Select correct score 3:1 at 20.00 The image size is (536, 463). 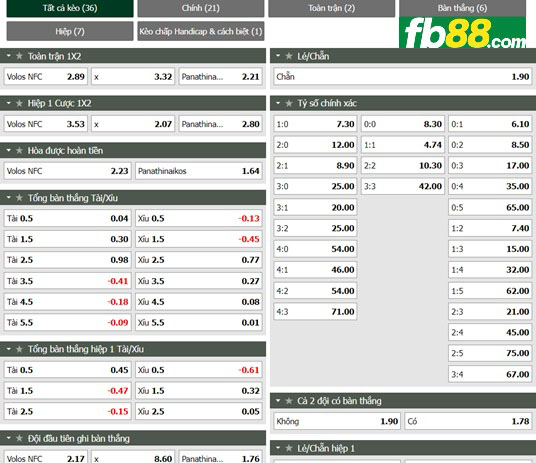click(x=315, y=207)
